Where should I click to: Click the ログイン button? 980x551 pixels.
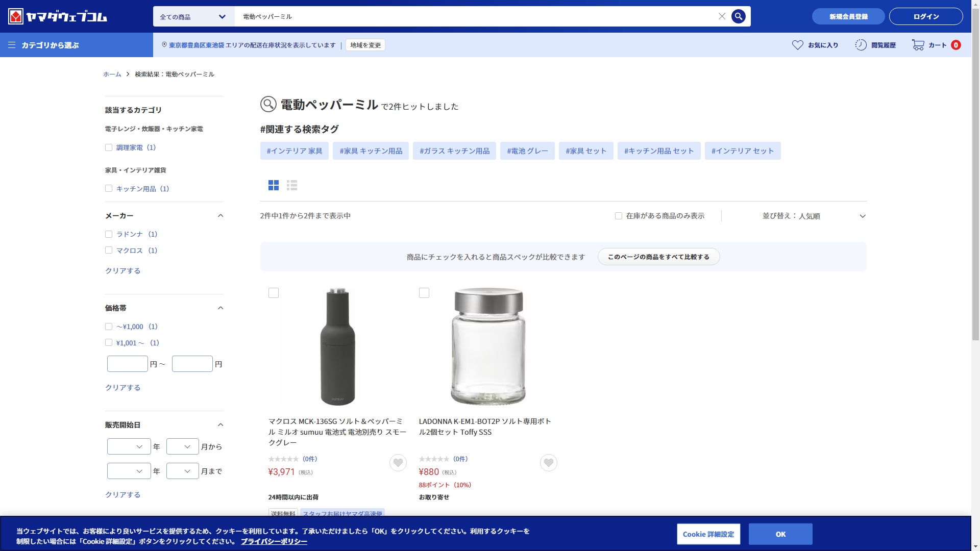tap(925, 16)
